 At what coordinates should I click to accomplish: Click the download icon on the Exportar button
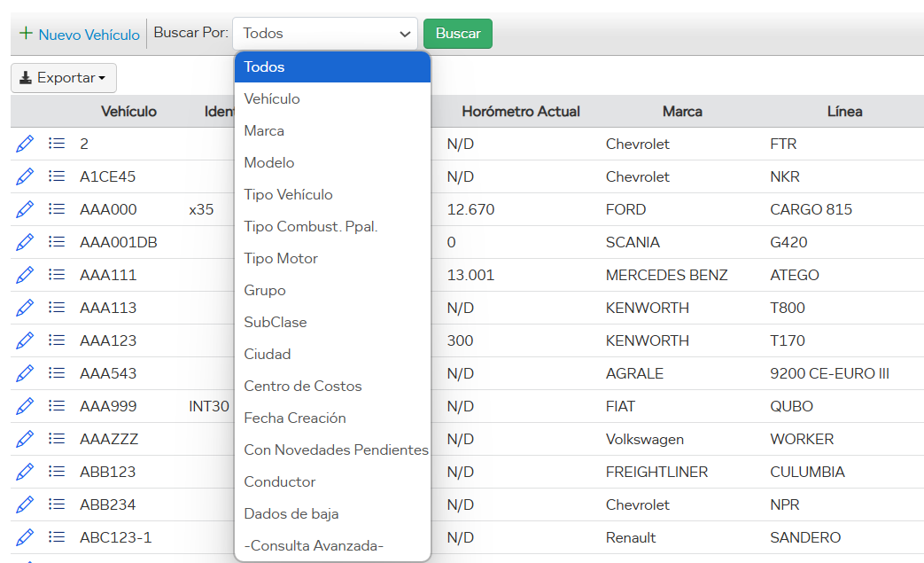(27, 78)
